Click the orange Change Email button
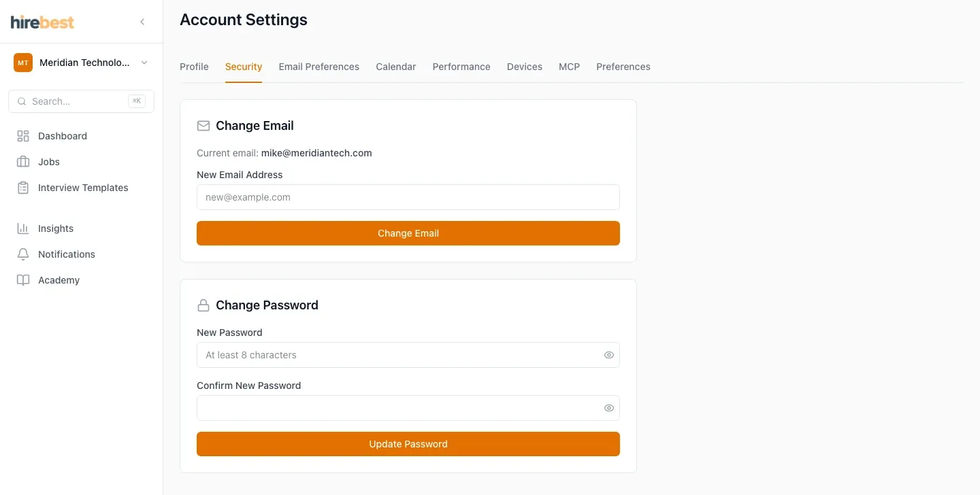This screenshot has height=495, width=980. point(408,233)
